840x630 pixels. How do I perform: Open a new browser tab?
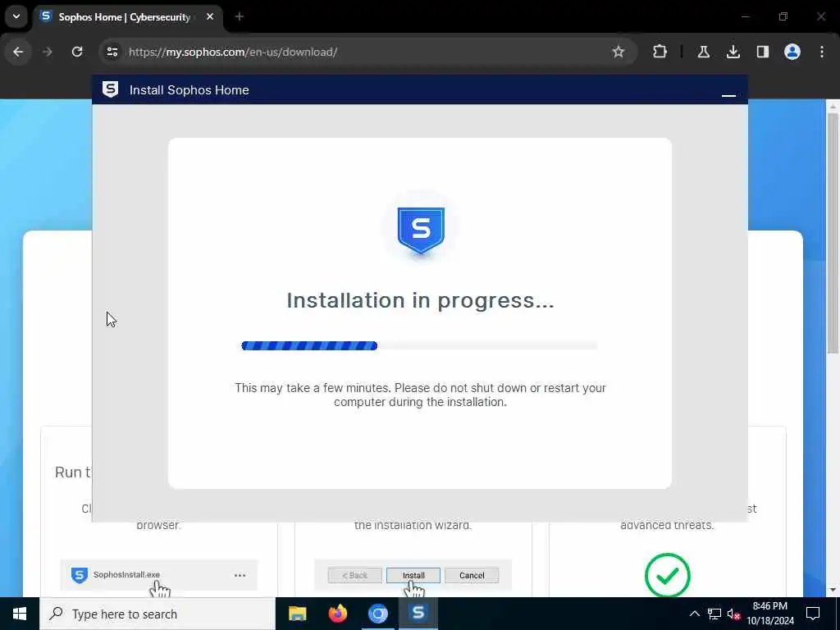tap(240, 16)
